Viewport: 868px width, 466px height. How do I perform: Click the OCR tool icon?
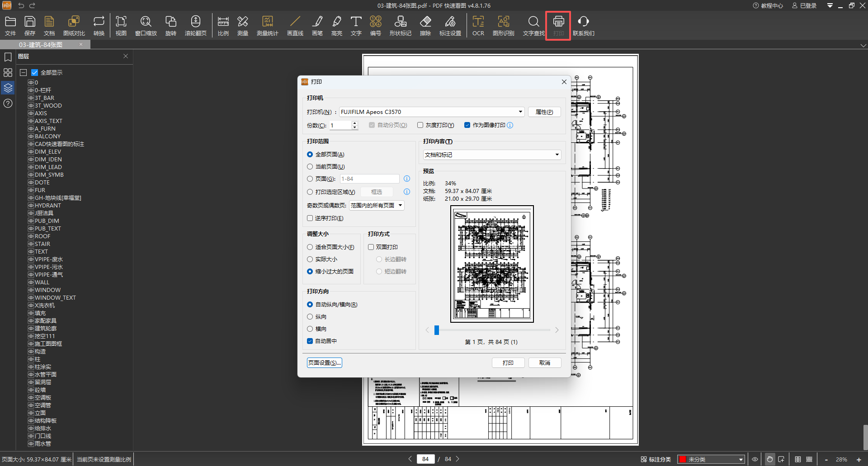[478, 25]
